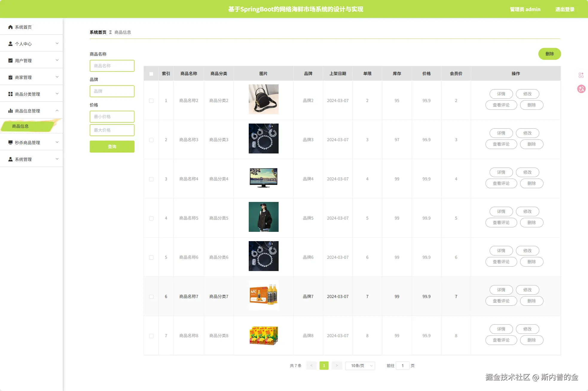588x391 pixels.
Task: Collapse the 商品信息管理 menu chevron
Action: coord(57,111)
